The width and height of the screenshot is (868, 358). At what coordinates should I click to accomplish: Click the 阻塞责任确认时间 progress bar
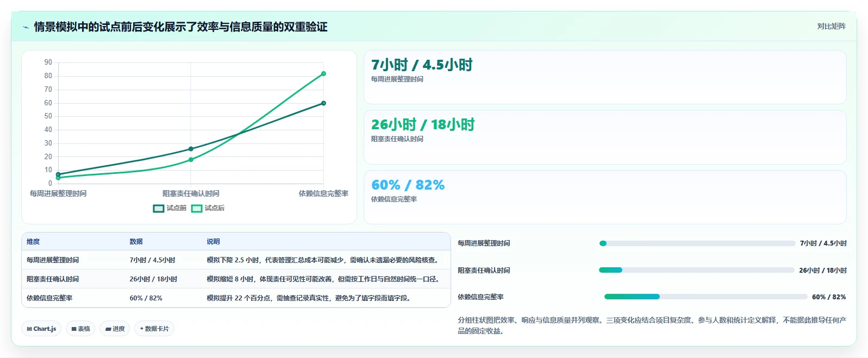[x=696, y=270]
